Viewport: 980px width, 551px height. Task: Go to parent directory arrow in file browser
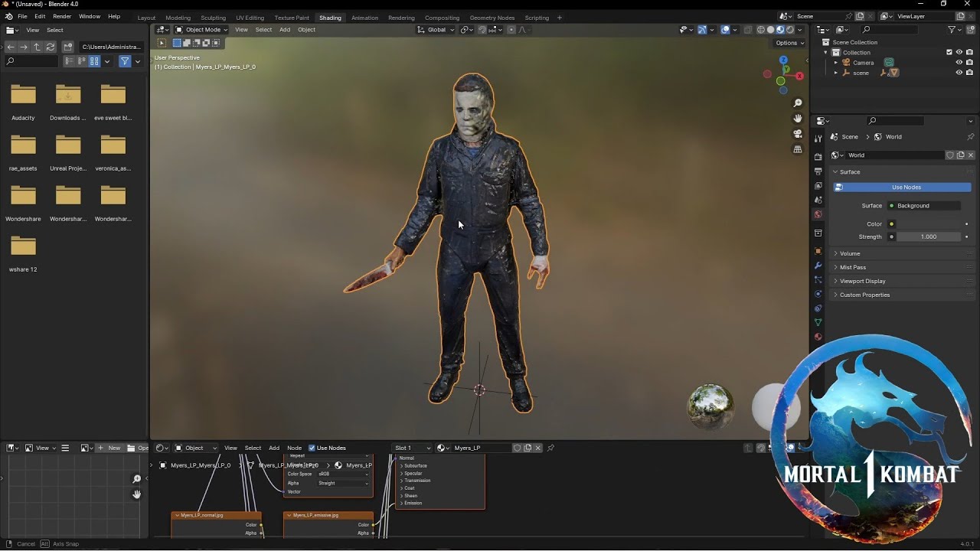click(37, 47)
